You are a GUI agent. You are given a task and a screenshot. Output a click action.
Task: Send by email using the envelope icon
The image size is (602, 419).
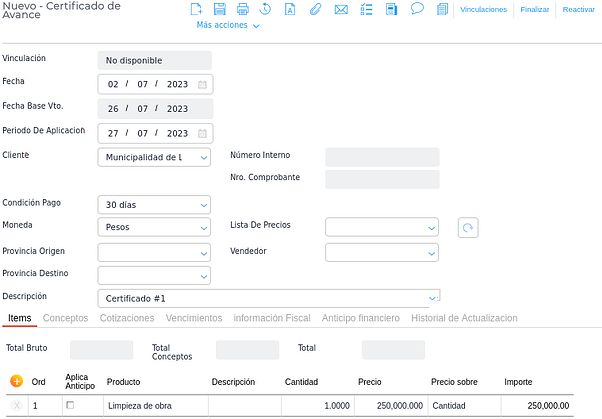pyautogui.click(x=341, y=10)
